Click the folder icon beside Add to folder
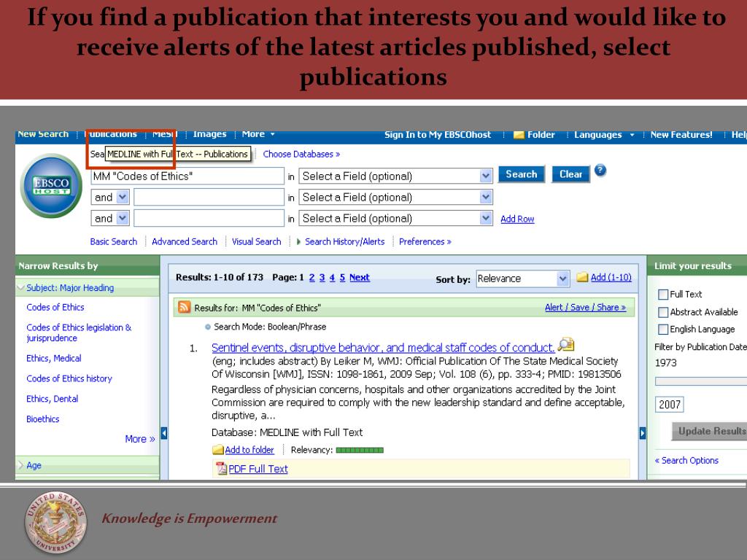This screenshot has width=747, height=560. click(x=217, y=449)
